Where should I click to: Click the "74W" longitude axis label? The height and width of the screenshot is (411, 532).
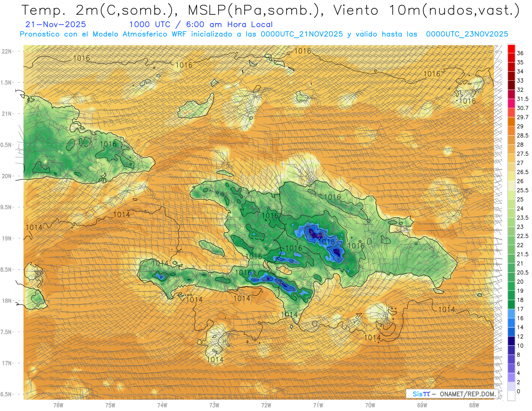coord(162,405)
